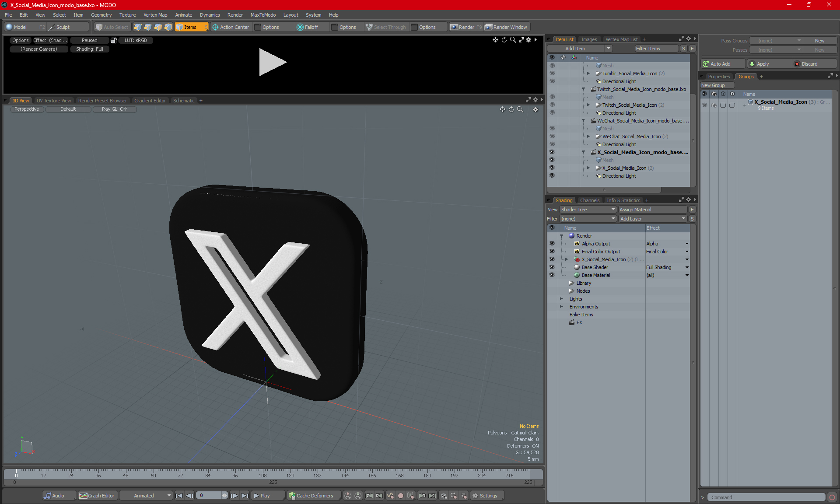Open the Texture menu
This screenshot has width=840, height=504.
coord(127,15)
